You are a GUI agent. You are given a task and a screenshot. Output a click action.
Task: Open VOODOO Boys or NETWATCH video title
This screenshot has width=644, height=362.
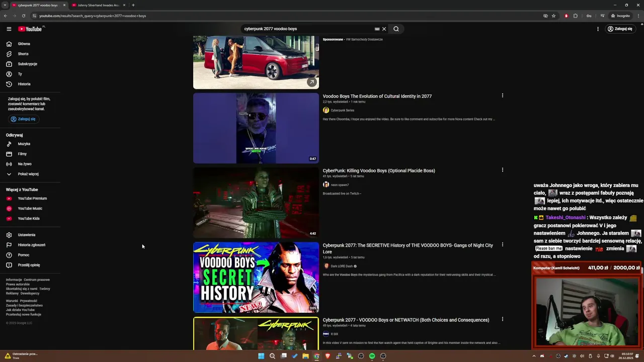click(x=406, y=320)
